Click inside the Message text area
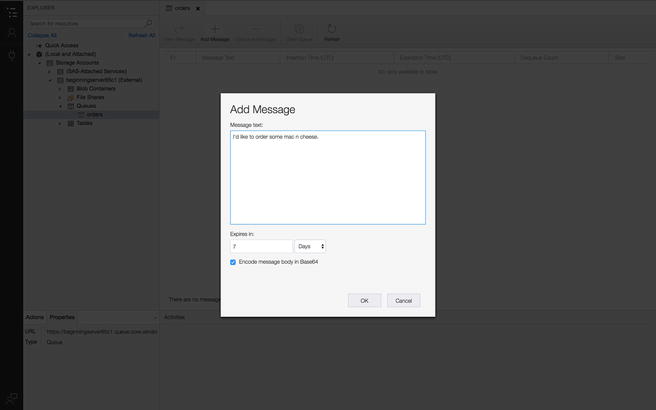The width and height of the screenshot is (656, 410). pyautogui.click(x=327, y=180)
